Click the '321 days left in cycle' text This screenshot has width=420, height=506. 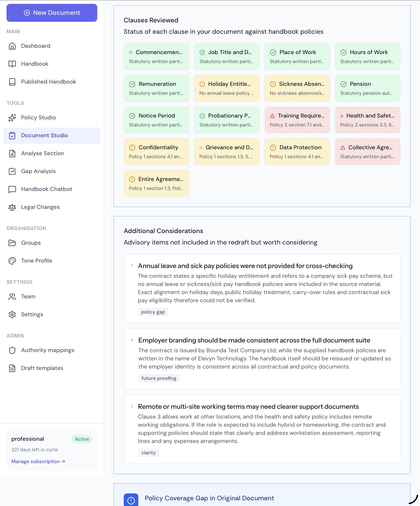click(35, 450)
